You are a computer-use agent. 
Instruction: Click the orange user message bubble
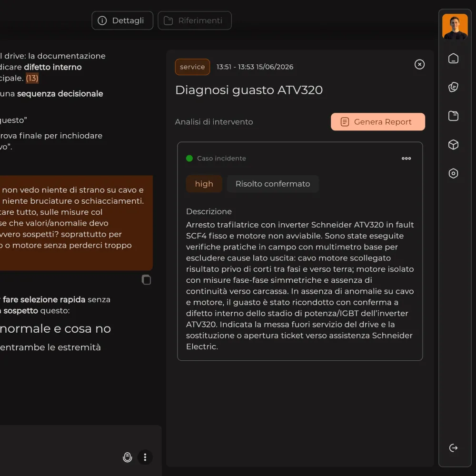click(x=76, y=223)
